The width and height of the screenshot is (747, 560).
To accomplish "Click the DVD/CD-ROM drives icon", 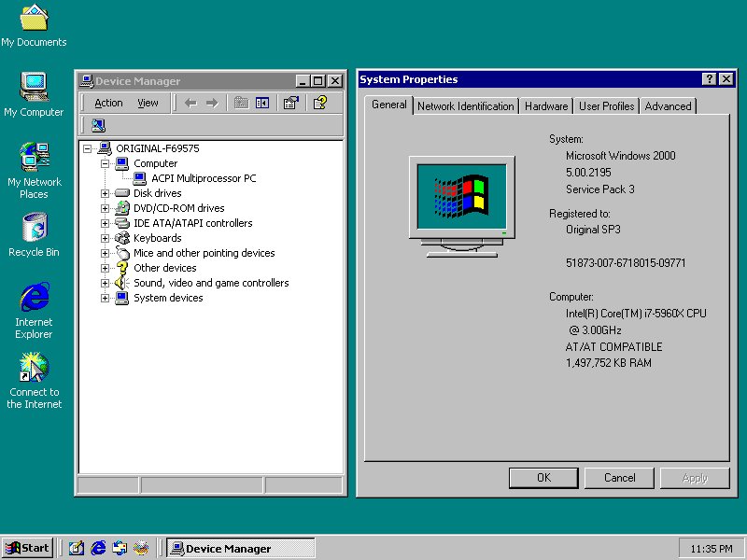I will point(122,207).
